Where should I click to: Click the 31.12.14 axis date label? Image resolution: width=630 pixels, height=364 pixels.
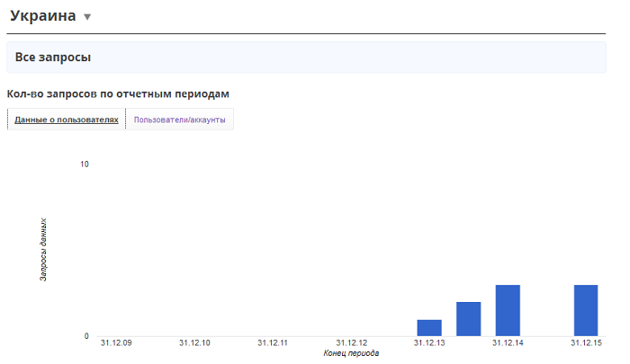[x=508, y=343]
